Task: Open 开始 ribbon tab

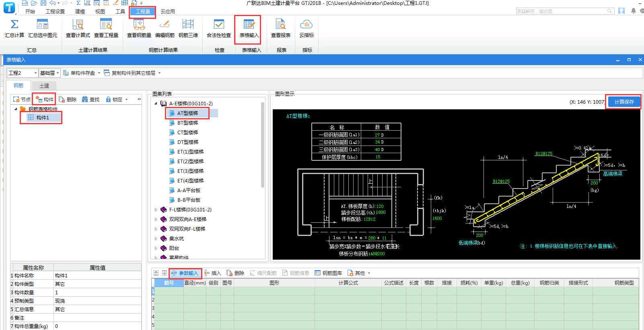Action: [30, 11]
